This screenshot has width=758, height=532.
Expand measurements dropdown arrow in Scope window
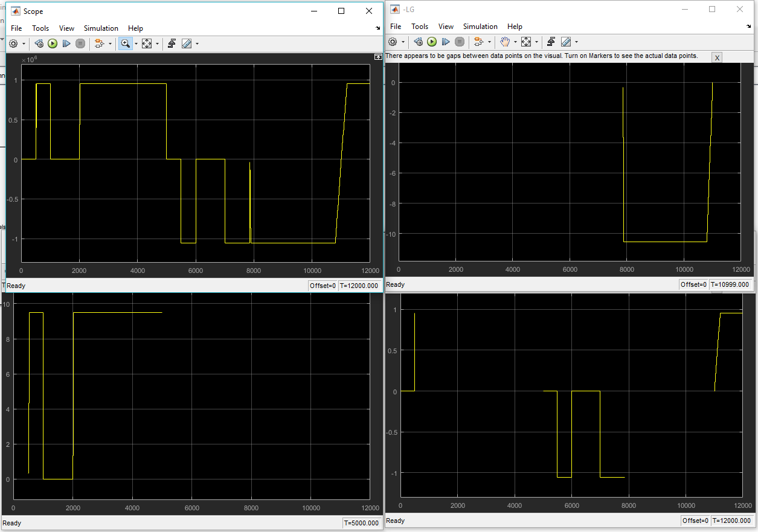[197, 43]
